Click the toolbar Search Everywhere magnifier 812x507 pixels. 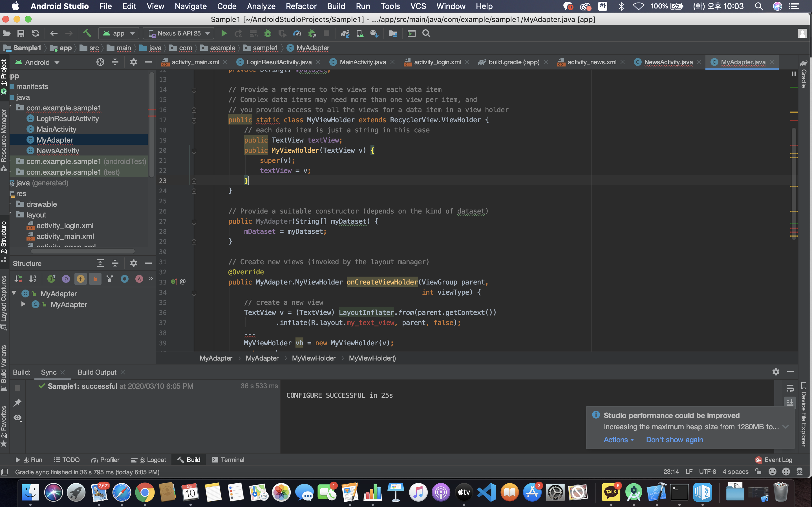click(426, 33)
